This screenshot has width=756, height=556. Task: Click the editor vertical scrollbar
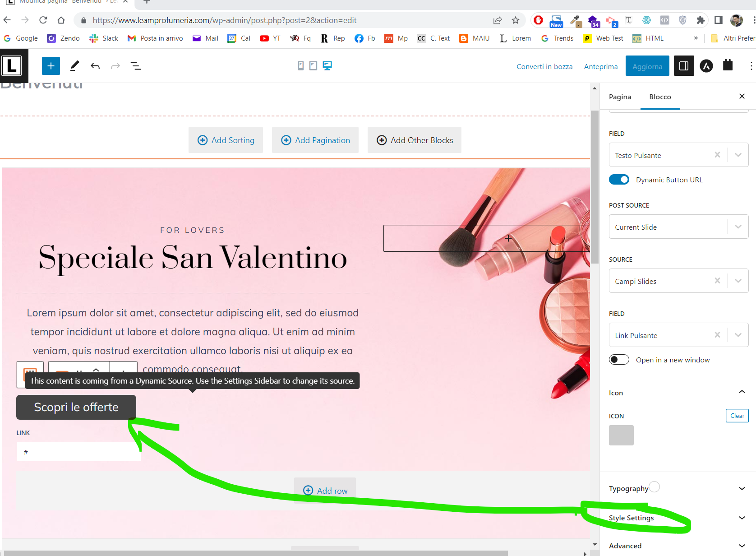[x=595, y=187]
